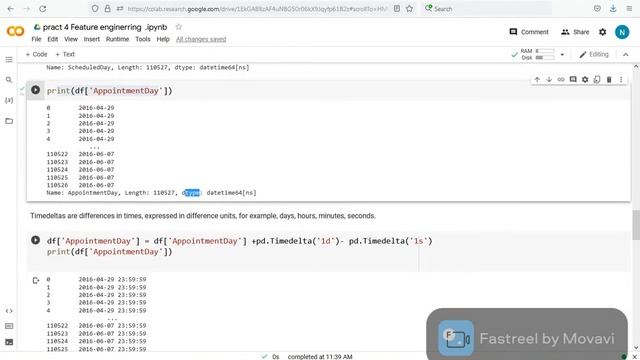This screenshot has height=360, width=640.
Task: Reload the page in the browser
Action: tap(42, 9)
